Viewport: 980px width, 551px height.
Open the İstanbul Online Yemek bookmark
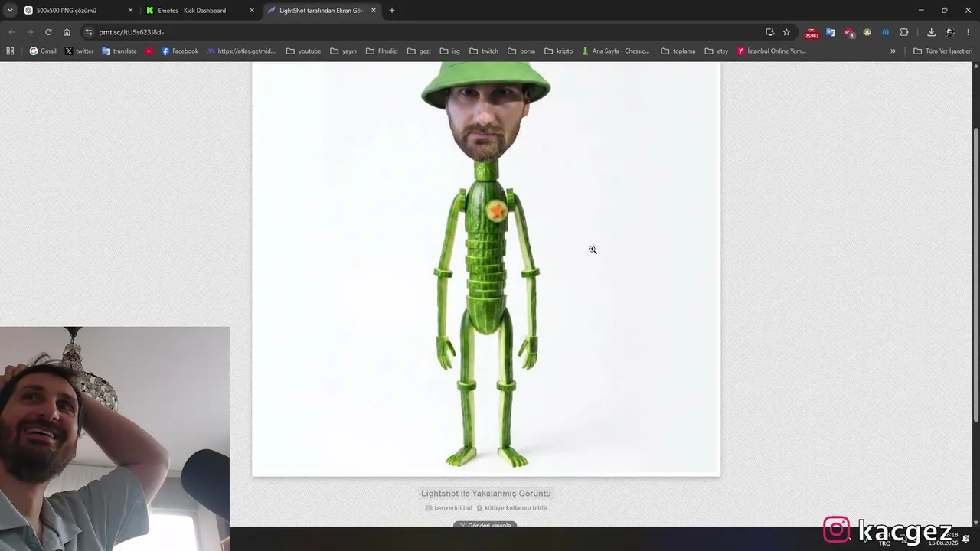coord(772,51)
